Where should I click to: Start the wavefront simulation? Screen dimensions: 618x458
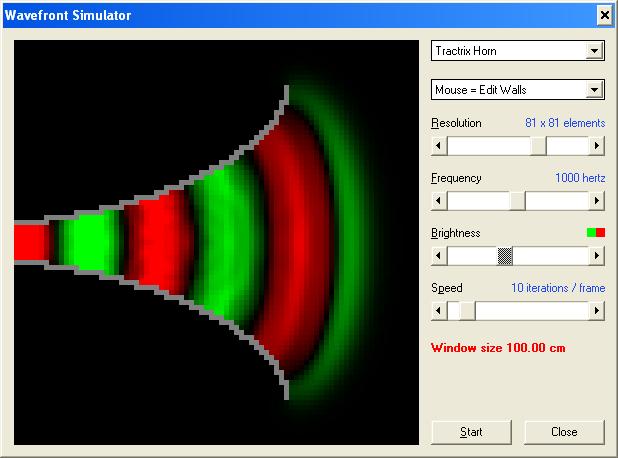[471, 432]
